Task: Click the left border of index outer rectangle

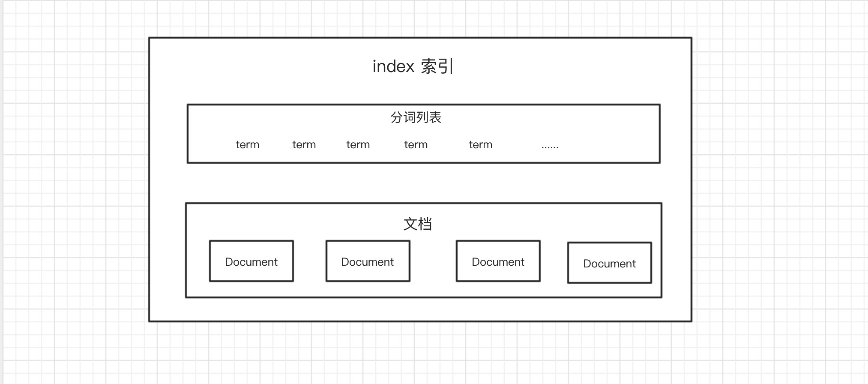Action: coord(149,180)
